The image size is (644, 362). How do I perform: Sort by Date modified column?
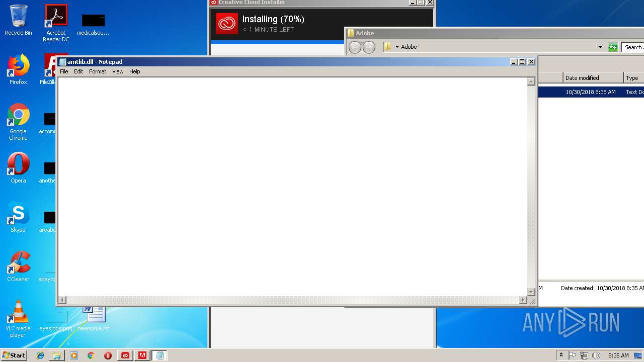pos(593,78)
